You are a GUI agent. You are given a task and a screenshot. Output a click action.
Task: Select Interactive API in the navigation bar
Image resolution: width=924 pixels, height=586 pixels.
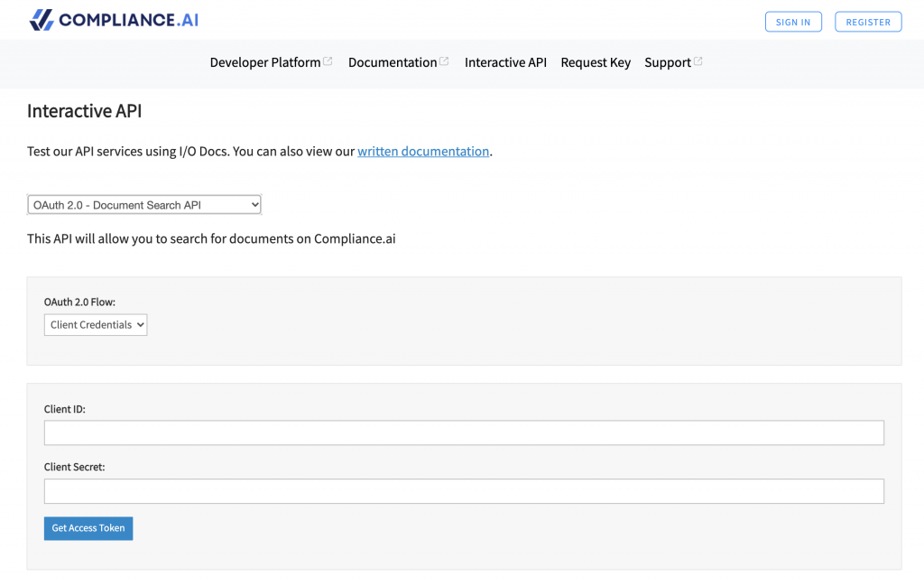click(x=505, y=62)
